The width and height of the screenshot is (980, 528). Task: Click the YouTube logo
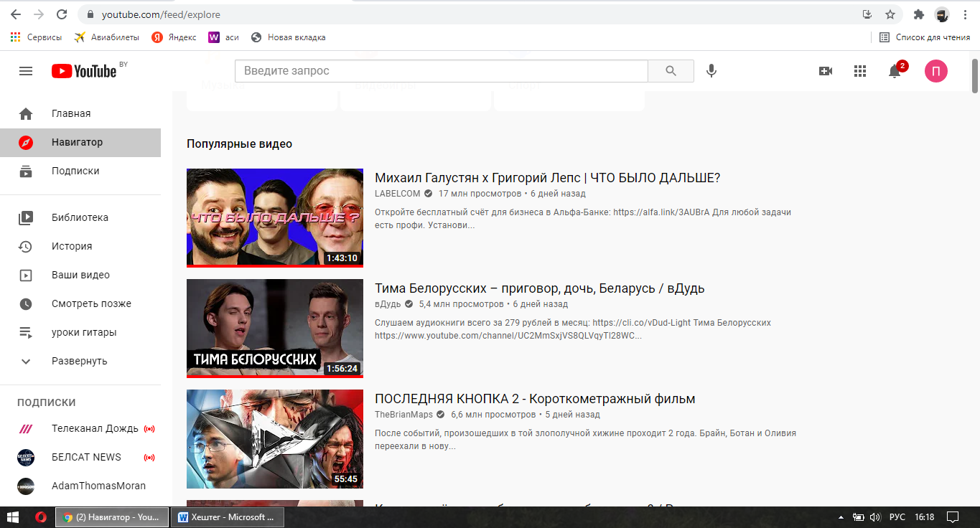pyautogui.click(x=84, y=71)
